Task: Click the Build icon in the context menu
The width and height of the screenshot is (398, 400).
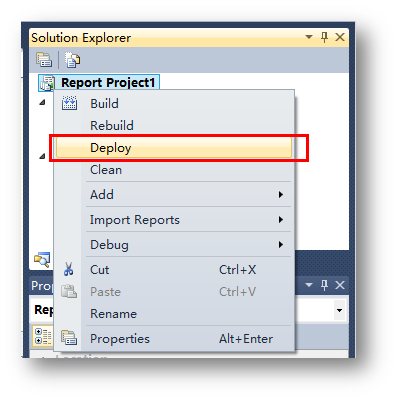Action: point(69,103)
